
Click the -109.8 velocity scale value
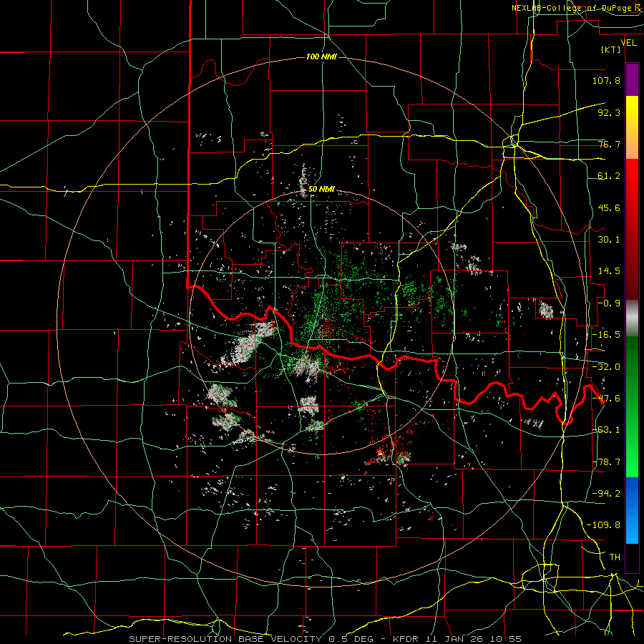(x=603, y=525)
